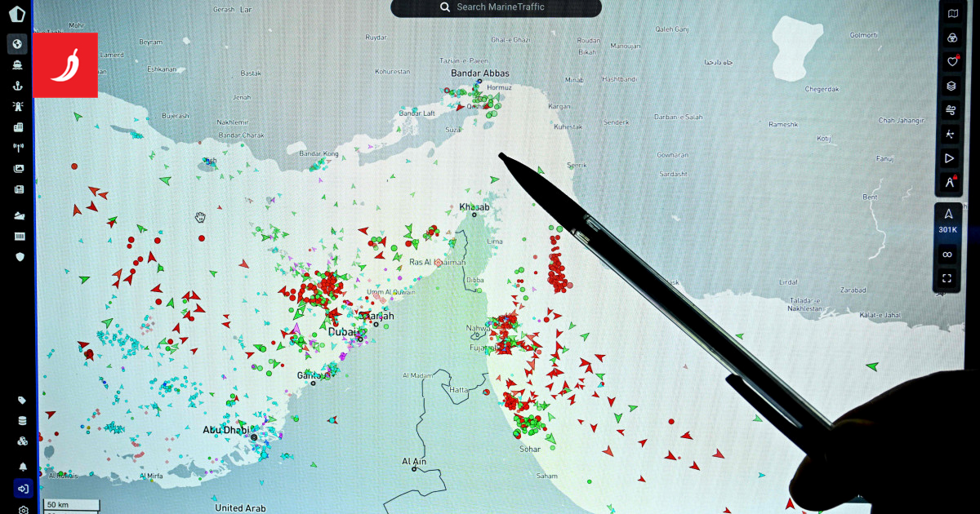Open the news tab in sidebar

(x=18, y=189)
